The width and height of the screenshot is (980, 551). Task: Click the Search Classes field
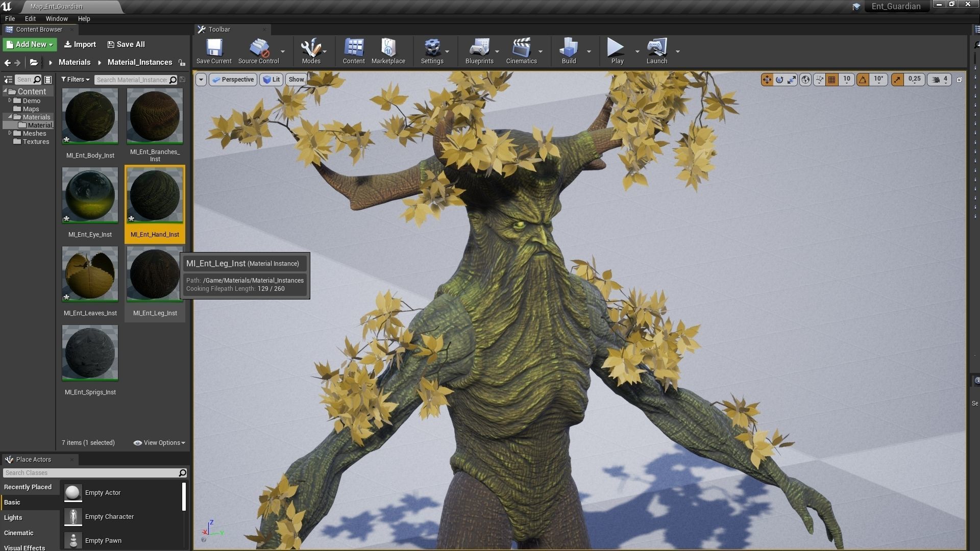pyautogui.click(x=95, y=473)
